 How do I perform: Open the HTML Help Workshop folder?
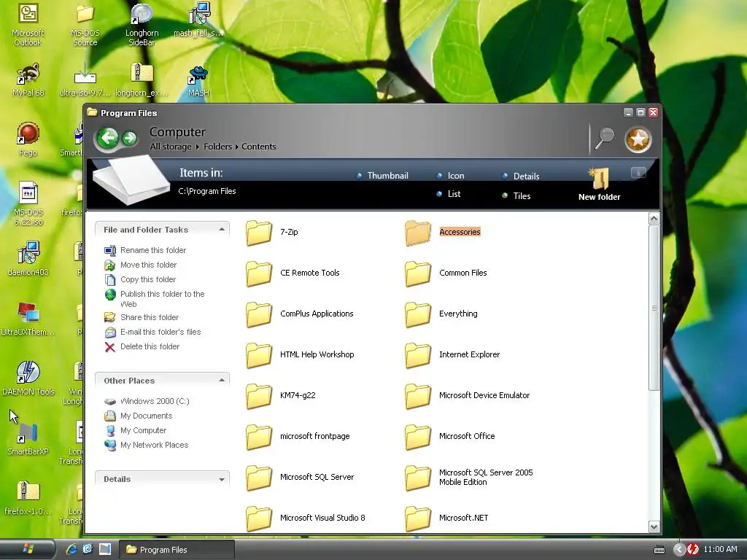(x=300, y=355)
